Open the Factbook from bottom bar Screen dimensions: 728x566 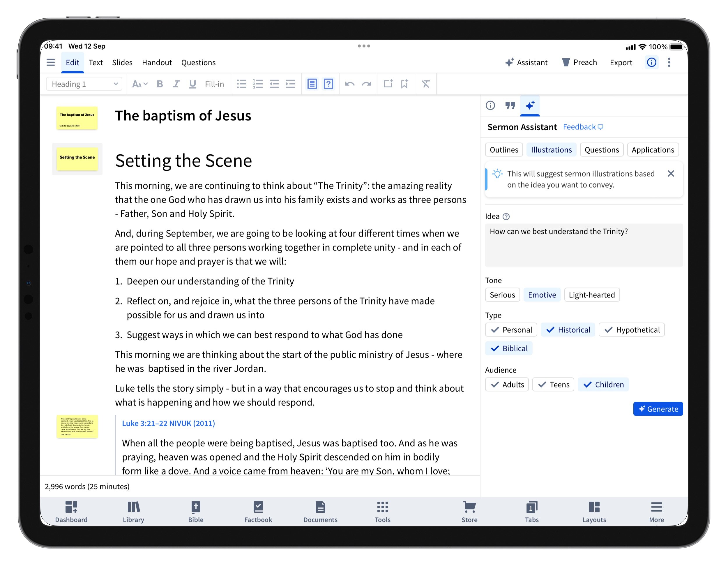click(258, 512)
